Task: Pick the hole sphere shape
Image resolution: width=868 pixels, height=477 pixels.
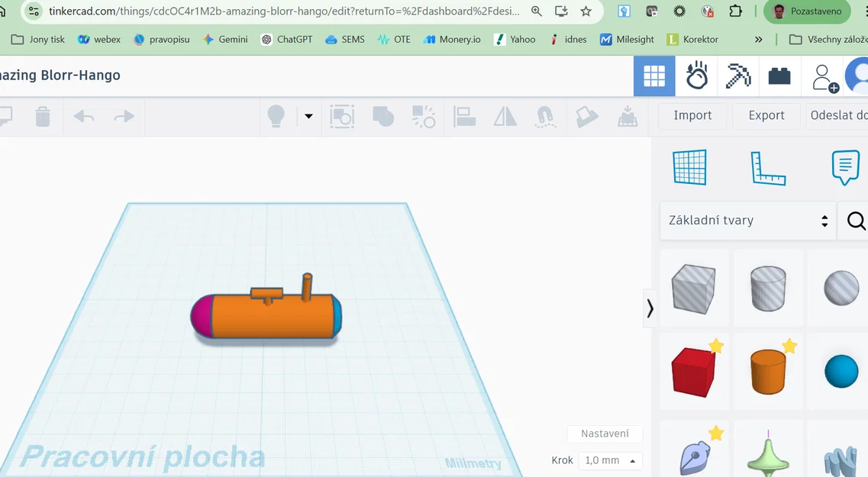Action: 841,288
